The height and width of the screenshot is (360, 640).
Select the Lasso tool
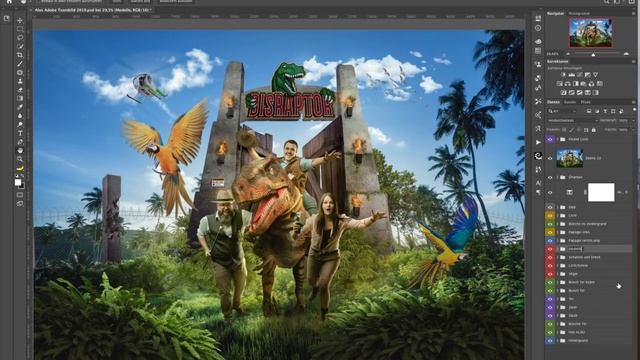[x=20, y=38]
